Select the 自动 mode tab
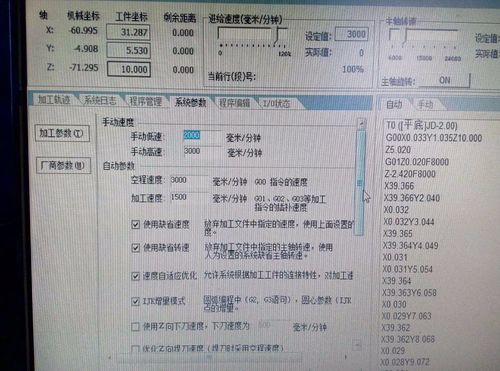 (x=394, y=105)
